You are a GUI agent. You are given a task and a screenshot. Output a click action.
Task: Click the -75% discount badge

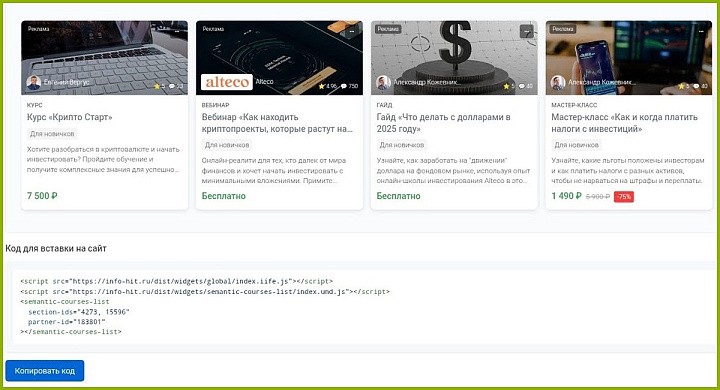[x=624, y=197]
